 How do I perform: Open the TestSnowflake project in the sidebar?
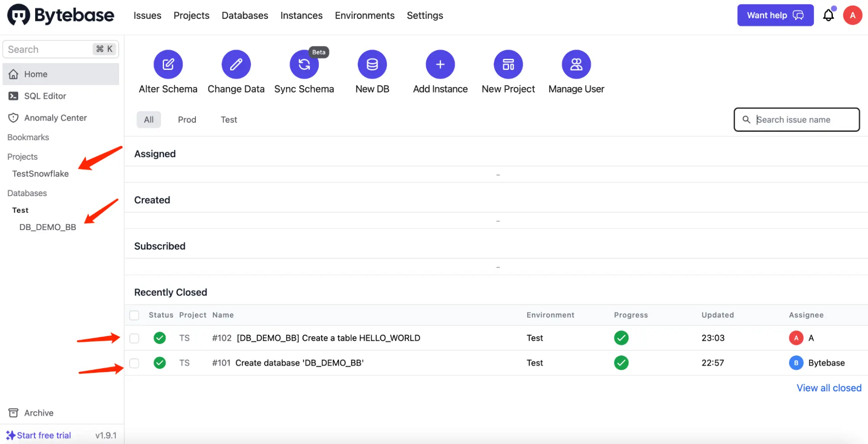click(40, 174)
